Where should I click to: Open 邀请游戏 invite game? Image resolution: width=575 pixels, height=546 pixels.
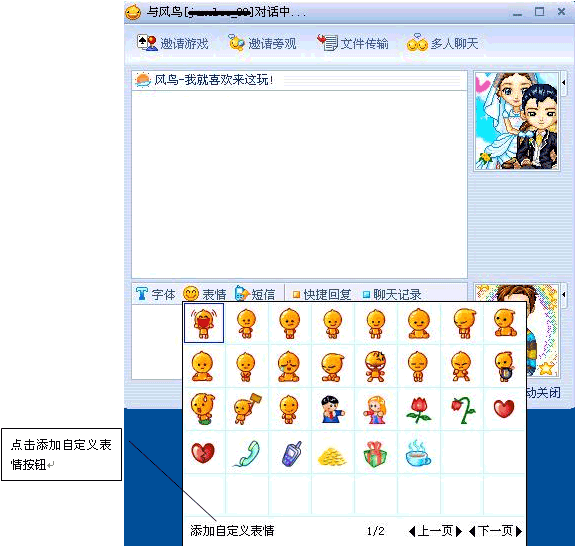click(172, 43)
